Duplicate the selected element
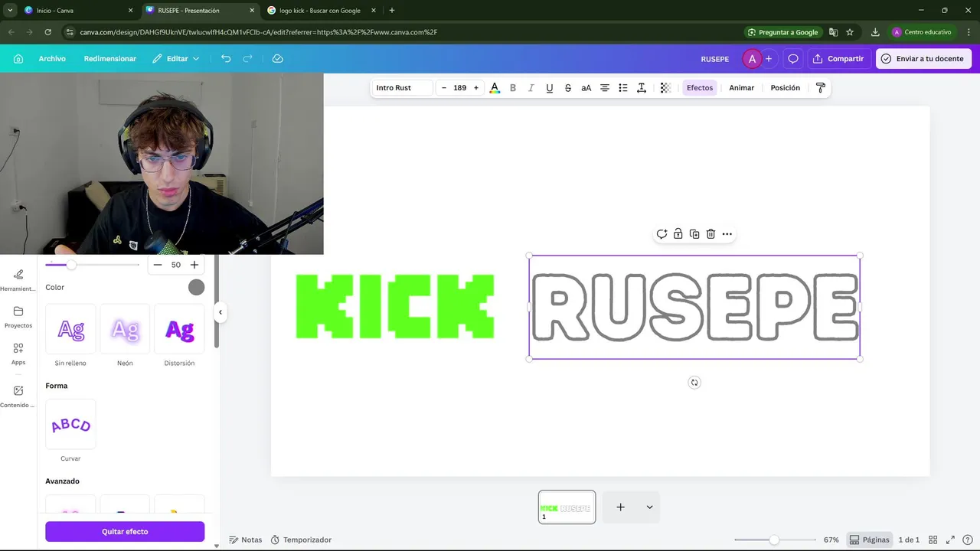Image resolution: width=980 pixels, height=551 pixels. pyautogui.click(x=694, y=234)
